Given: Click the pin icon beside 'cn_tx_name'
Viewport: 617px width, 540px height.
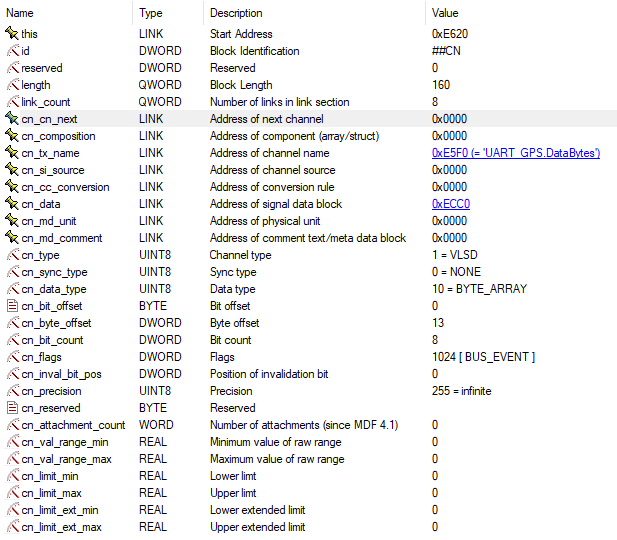Looking at the screenshot, I should tap(12, 153).
